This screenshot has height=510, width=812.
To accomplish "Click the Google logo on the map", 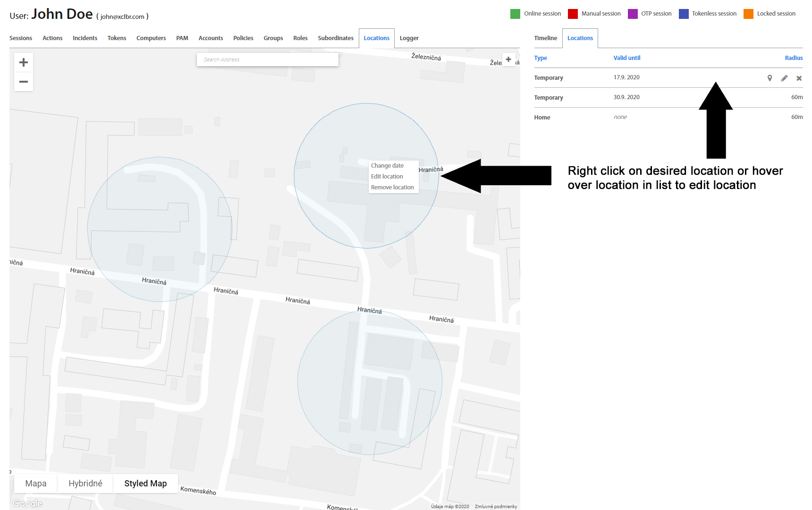I will (x=27, y=503).
